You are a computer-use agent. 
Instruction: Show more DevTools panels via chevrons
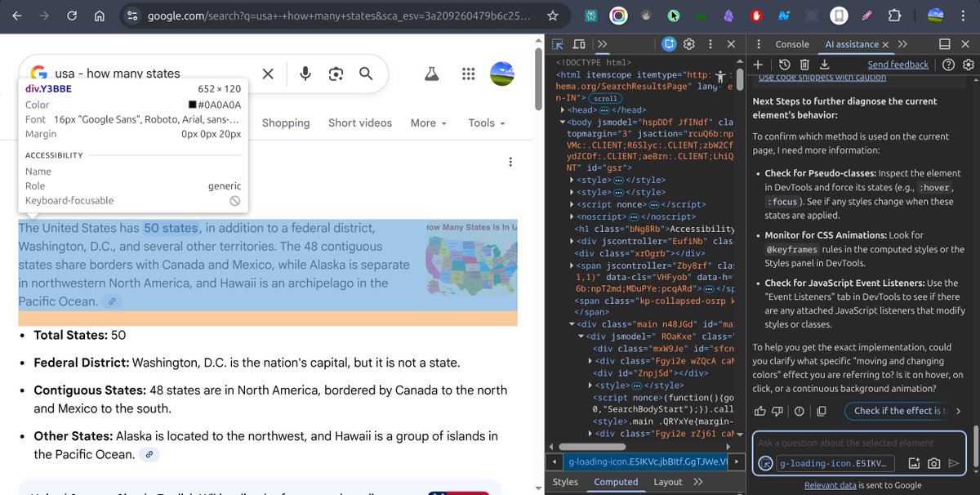(602, 44)
